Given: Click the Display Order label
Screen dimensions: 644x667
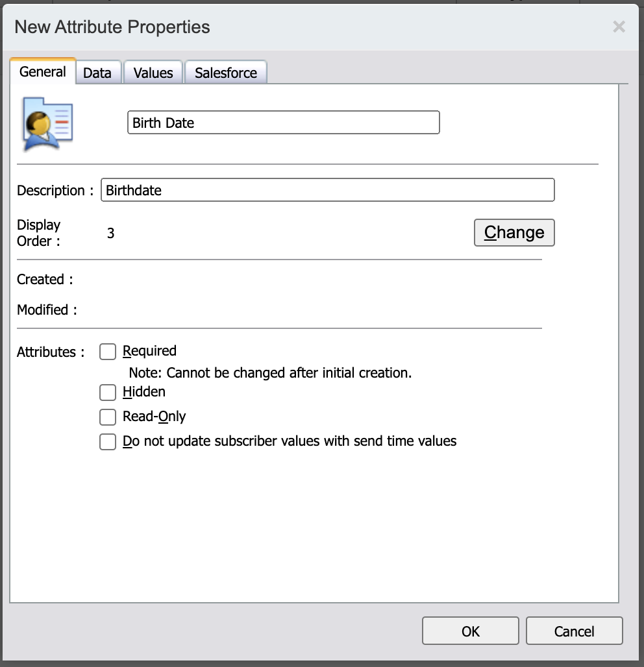Looking at the screenshot, I should pyautogui.click(x=39, y=233).
